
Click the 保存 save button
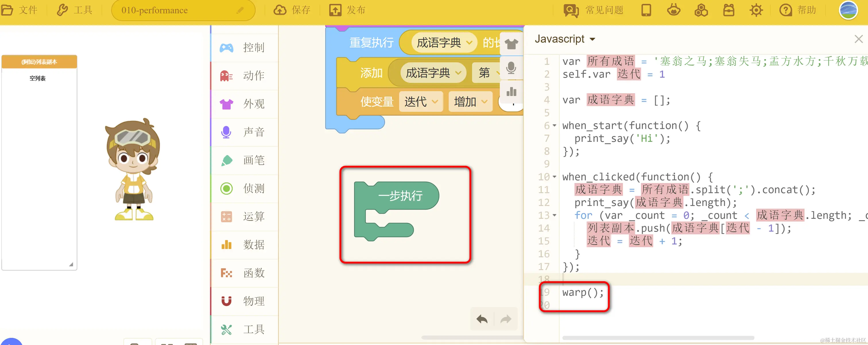tap(292, 10)
